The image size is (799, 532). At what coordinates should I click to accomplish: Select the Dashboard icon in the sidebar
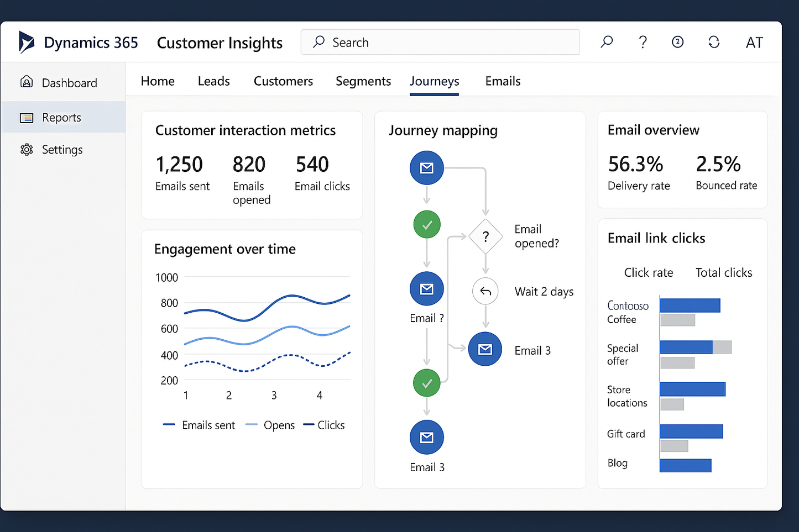(27, 82)
